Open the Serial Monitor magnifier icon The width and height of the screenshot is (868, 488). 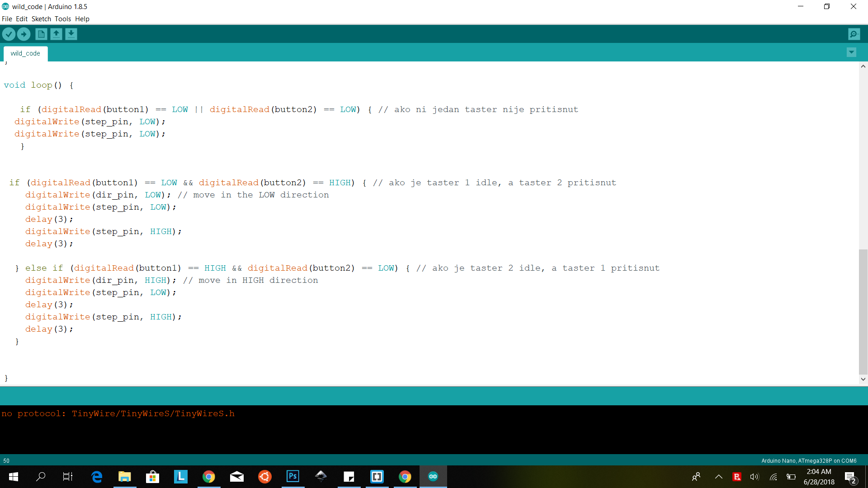tap(854, 34)
